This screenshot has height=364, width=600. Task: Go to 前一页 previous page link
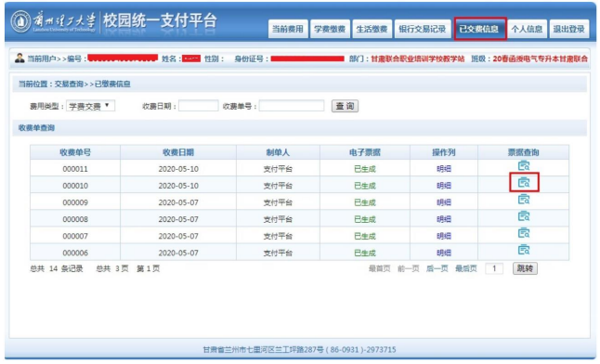(x=409, y=268)
